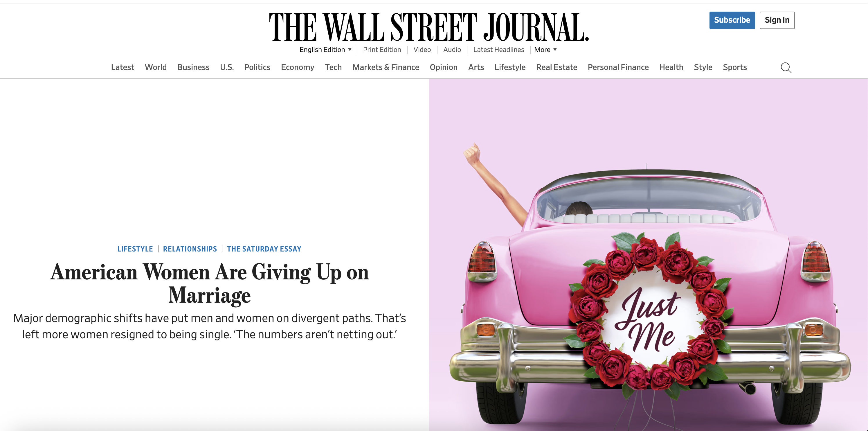Screen dimensions: 868x431
Task: Open the search magnifier icon
Action: tap(786, 68)
